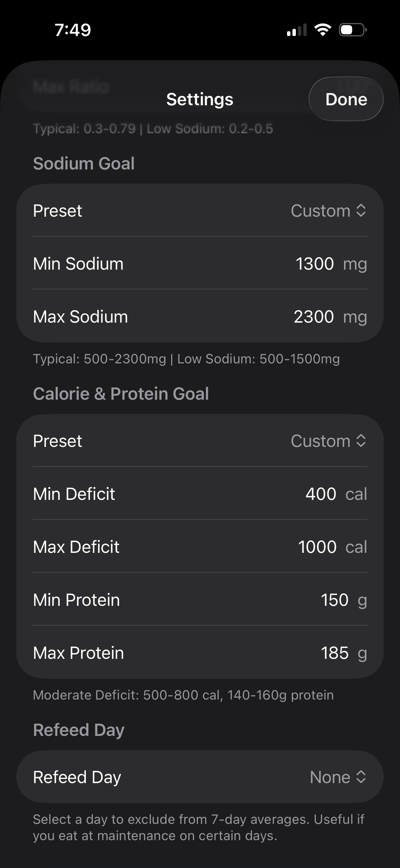Tap the 7:49 clock in status bar
Viewport: 400px width, 868px height.
pos(73,30)
